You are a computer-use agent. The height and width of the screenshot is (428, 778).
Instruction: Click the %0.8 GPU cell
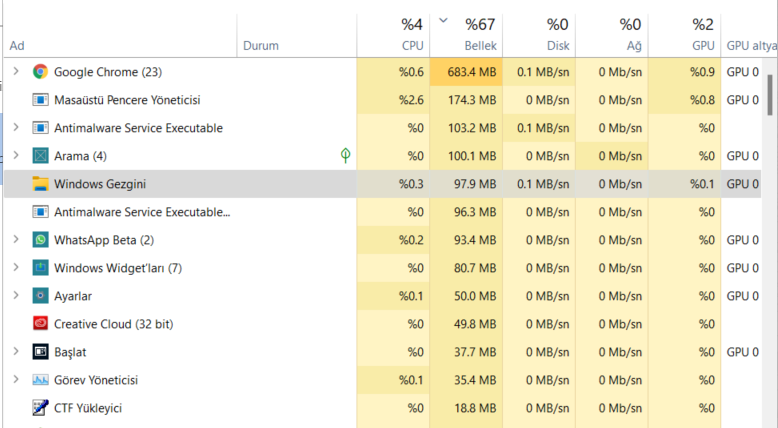click(x=684, y=100)
